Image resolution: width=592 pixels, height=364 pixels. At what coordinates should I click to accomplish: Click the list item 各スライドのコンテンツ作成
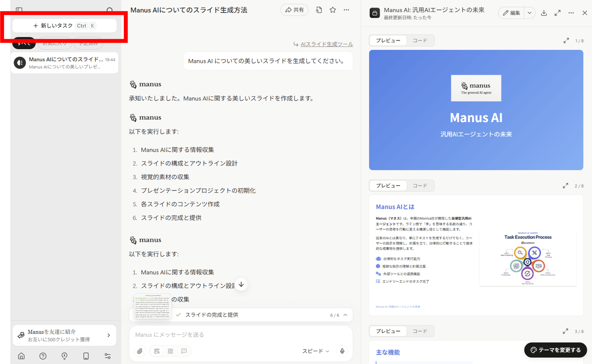(180, 204)
